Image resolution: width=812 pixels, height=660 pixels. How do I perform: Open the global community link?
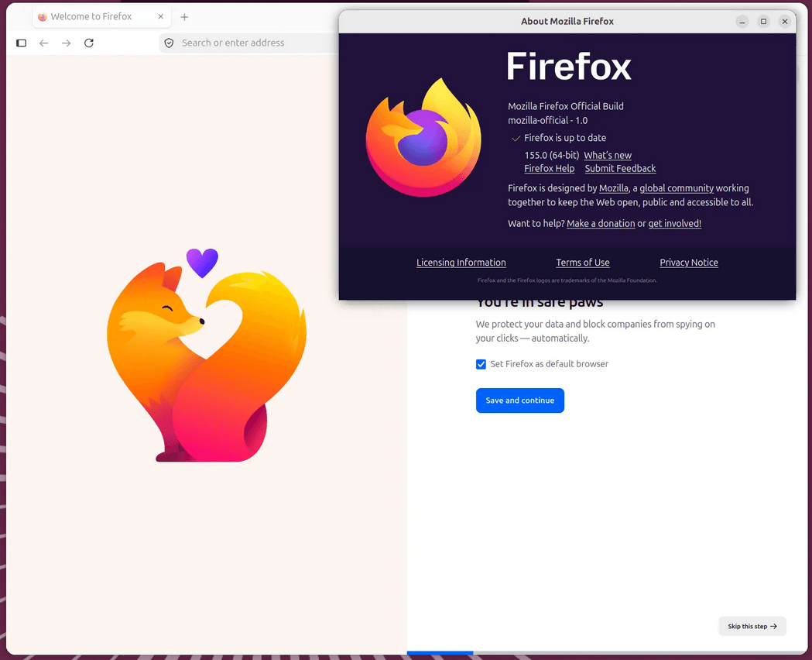click(x=677, y=188)
